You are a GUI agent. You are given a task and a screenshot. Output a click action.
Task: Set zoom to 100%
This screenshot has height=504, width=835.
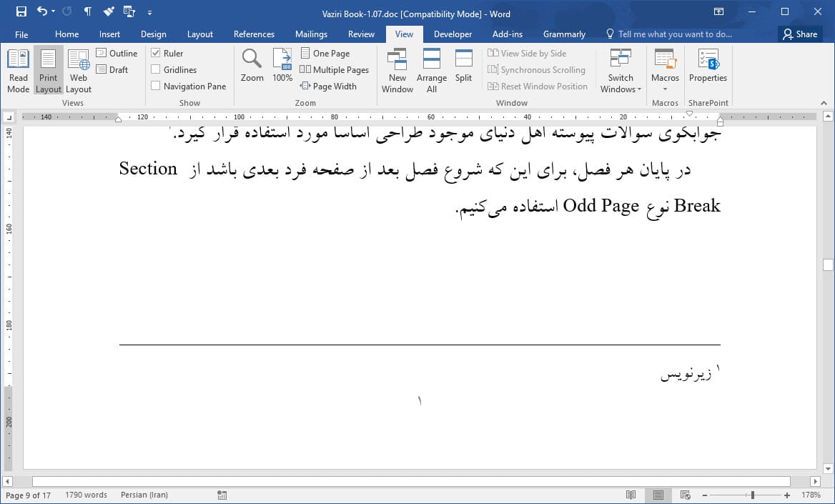click(282, 69)
